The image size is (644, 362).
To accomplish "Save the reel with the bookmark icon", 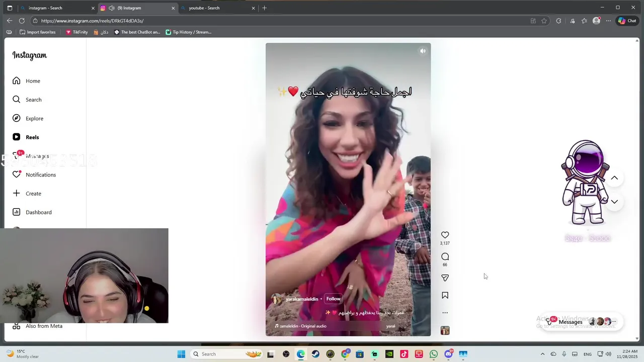I will pyautogui.click(x=445, y=296).
